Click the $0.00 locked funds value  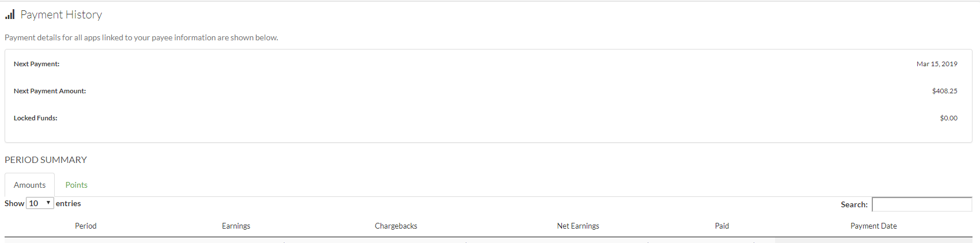click(x=948, y=118)
